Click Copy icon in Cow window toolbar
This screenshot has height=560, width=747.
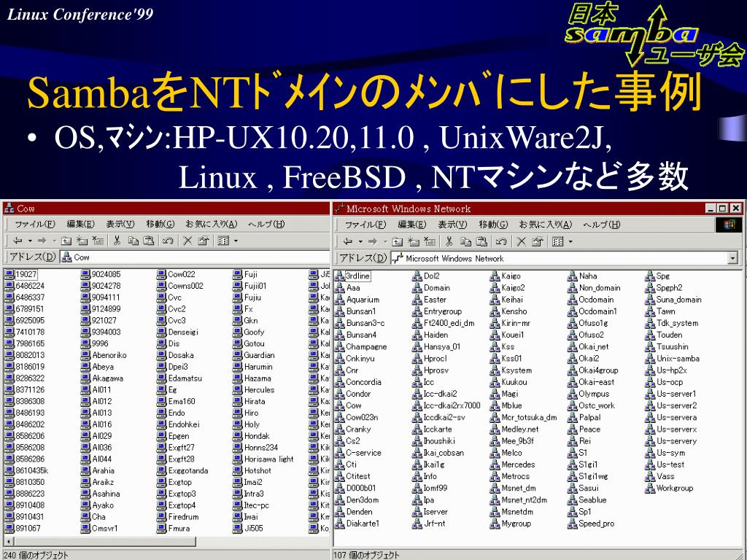click(x=133, y=241)
